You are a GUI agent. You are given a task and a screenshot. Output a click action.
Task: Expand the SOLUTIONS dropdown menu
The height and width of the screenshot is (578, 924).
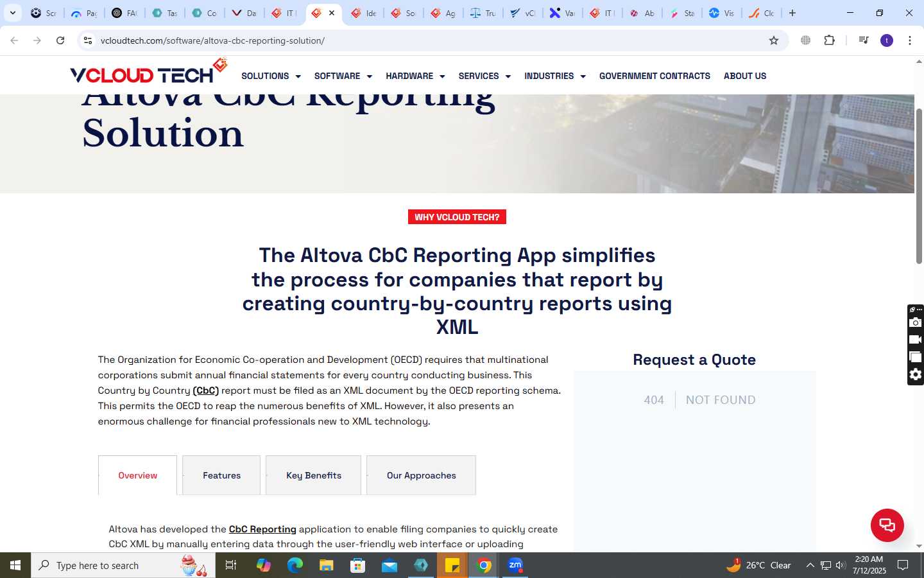click(271, 76)
